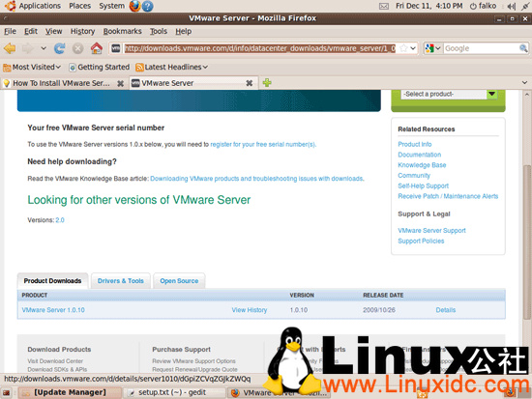Switch to Drivers & Tools tab
Screen dimensions: 532x399
(x=121, y=281)
